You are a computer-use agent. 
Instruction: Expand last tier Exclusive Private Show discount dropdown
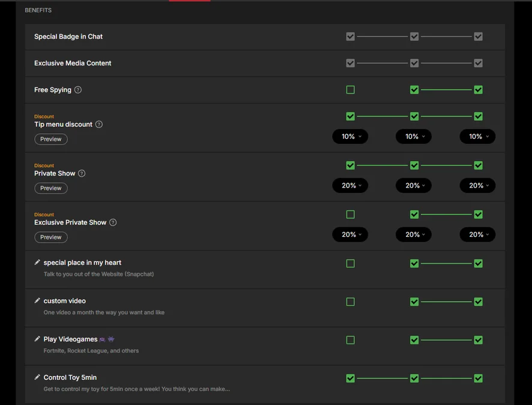[x=477, y=235]
